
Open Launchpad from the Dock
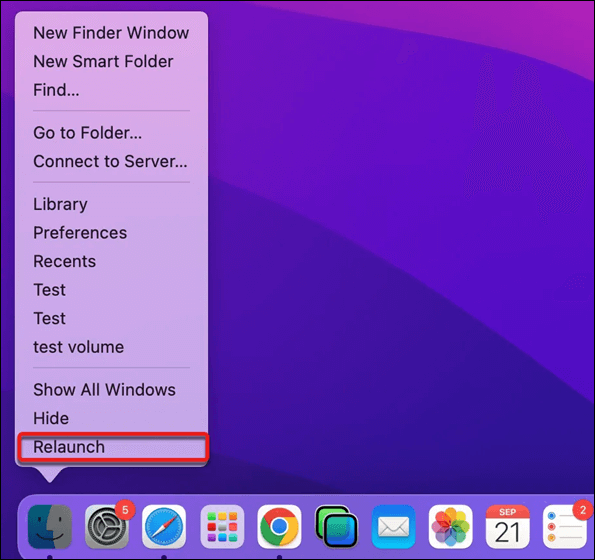pyautogui.click(x=222, y=527)
